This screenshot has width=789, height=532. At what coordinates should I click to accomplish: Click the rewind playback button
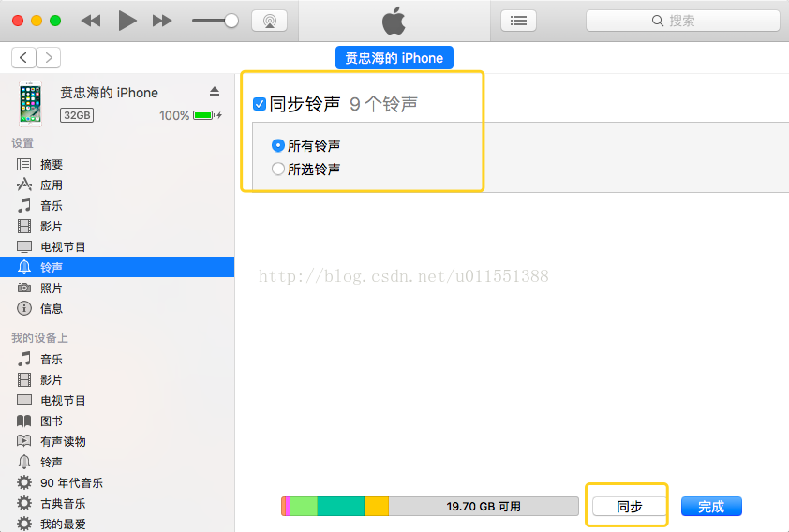click(x=91, y=21)
